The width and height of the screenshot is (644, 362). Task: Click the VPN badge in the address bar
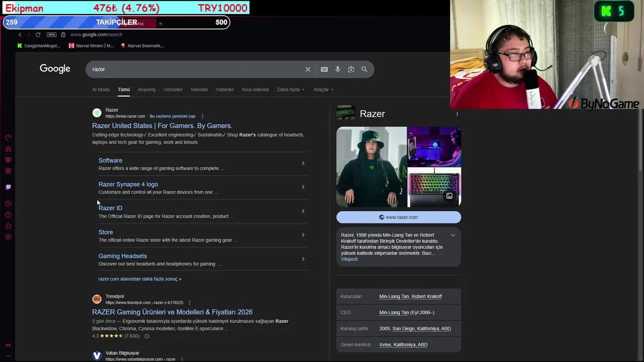click(51, 35)
